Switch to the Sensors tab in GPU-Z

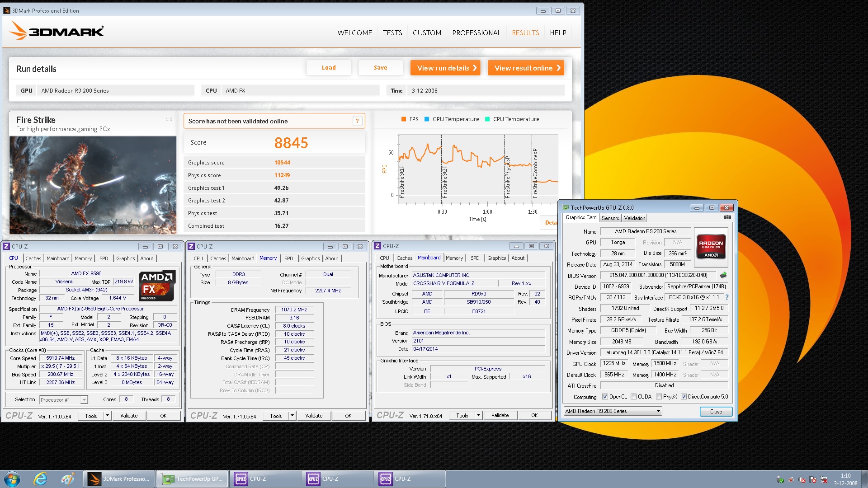[x=610, y=218]
